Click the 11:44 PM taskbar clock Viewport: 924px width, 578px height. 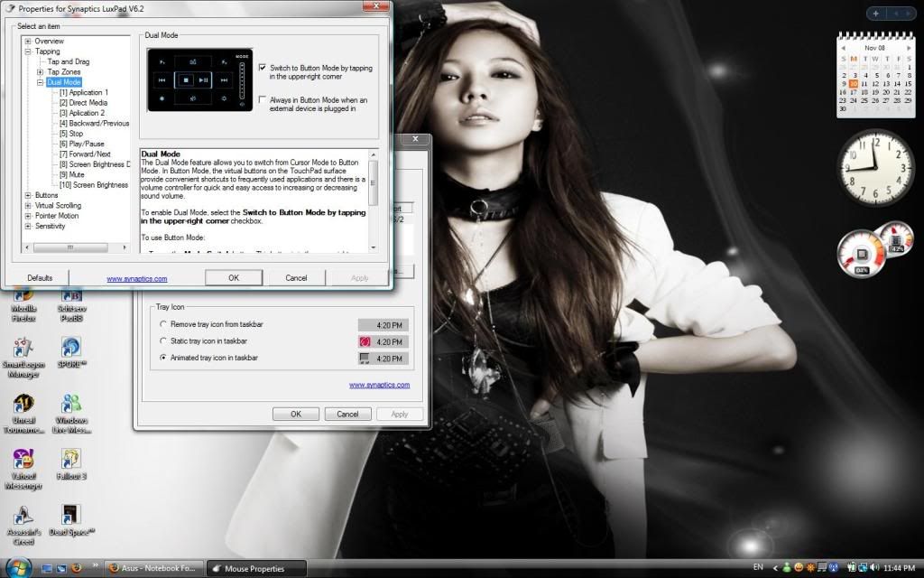(899, 568)
